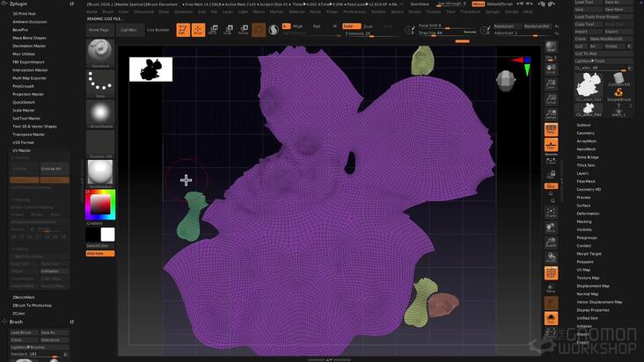Select the SimpleBrush tool icon
The image size is (644, 362).
[618, 94]
